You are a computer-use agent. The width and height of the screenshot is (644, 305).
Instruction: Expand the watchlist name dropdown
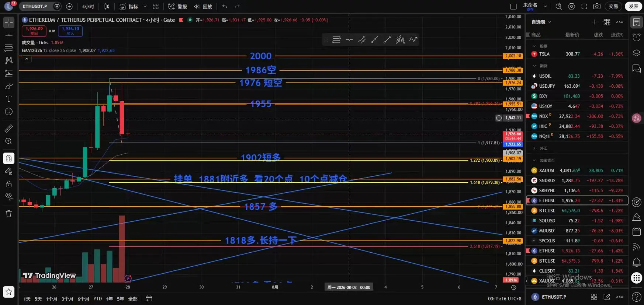click(x=541, y=22)
